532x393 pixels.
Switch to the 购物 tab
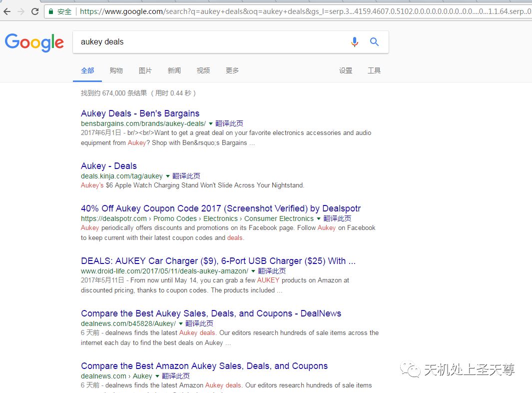click(116, 70)
